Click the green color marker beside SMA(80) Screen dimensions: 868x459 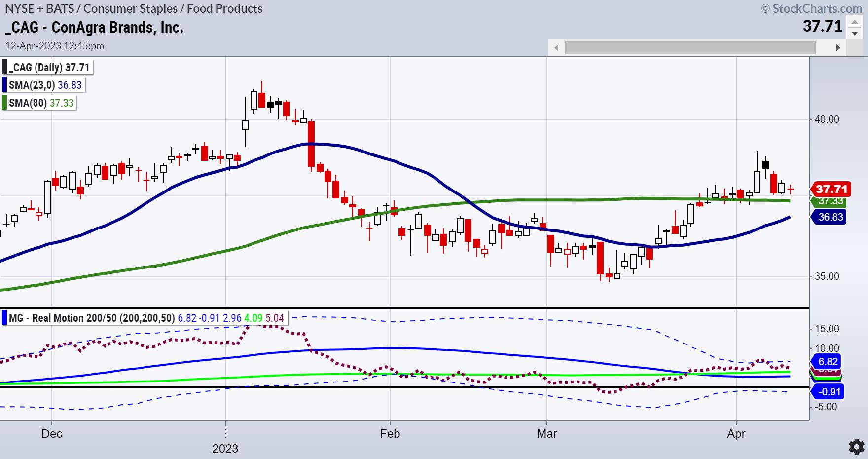(4, 103)
